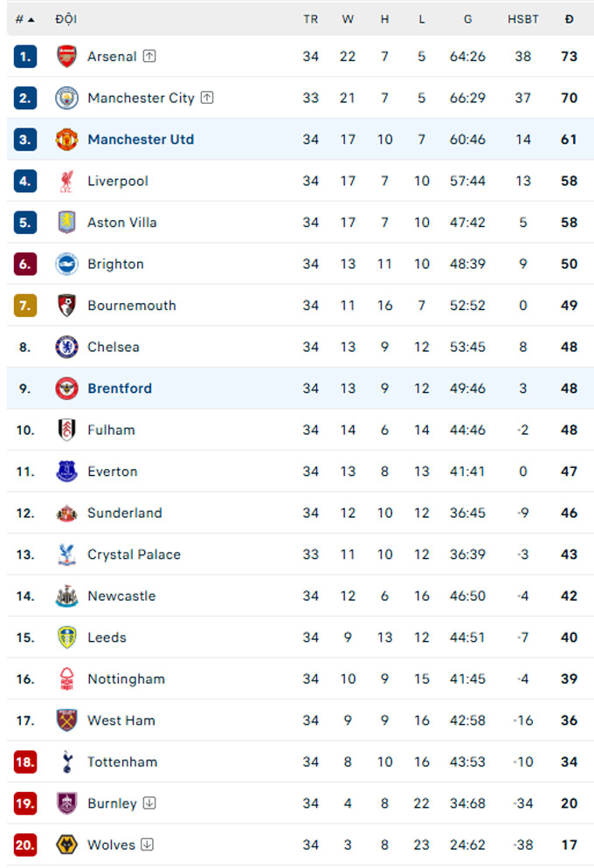Click the Liverpool club crest icon
This screenshot has height=868, width=594.
point(67,181)
